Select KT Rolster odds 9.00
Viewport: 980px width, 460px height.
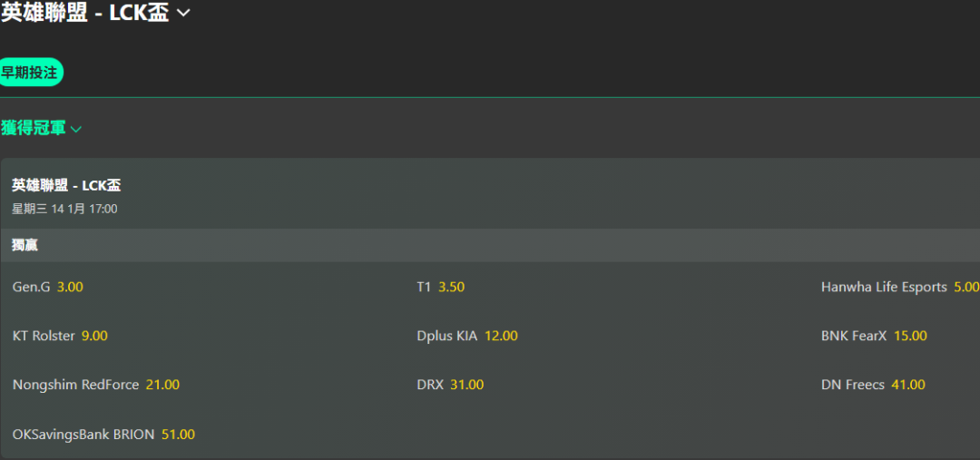coord(94,336)
